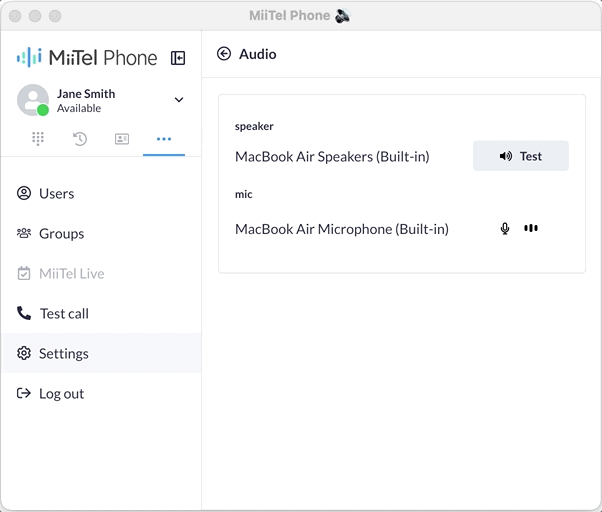This screenshot has width=602, height=512.
Task: Open the dial pad tab
Action: pos(38,139)
